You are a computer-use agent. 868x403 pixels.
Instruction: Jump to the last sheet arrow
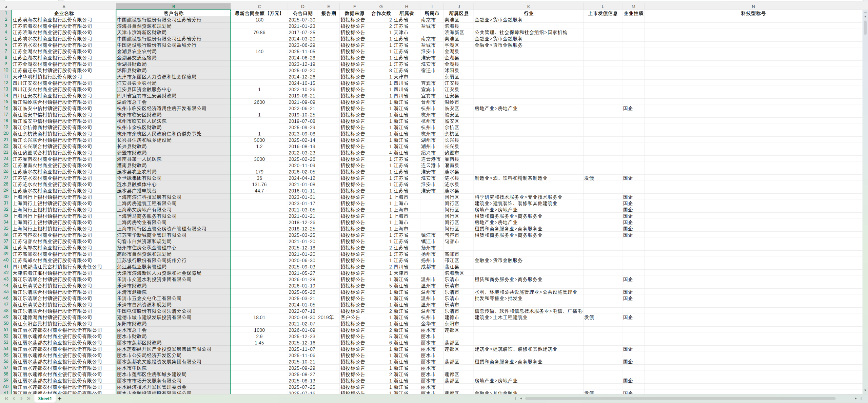pos(29,399)
